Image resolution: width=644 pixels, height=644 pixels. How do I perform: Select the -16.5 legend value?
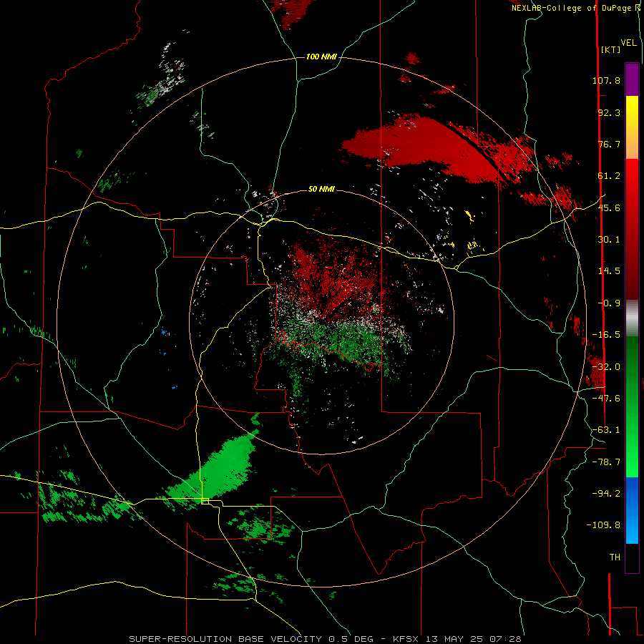pos(606,335)
